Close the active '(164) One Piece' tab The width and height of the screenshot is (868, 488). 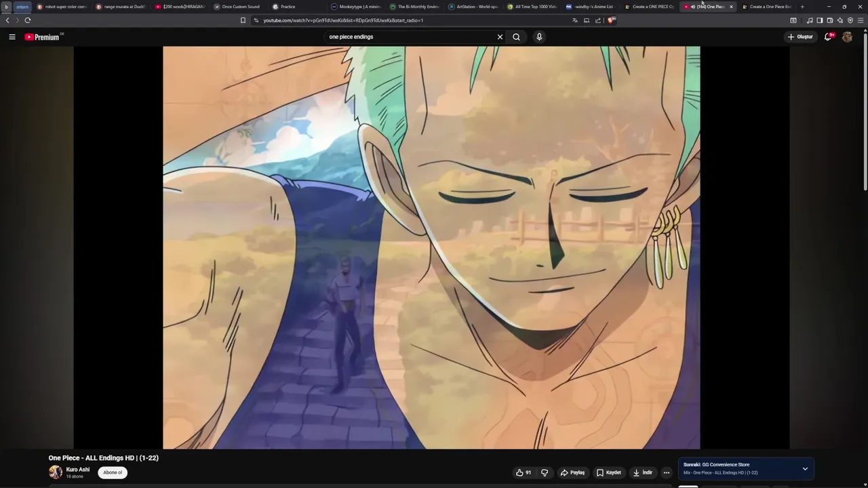[731, 7]
